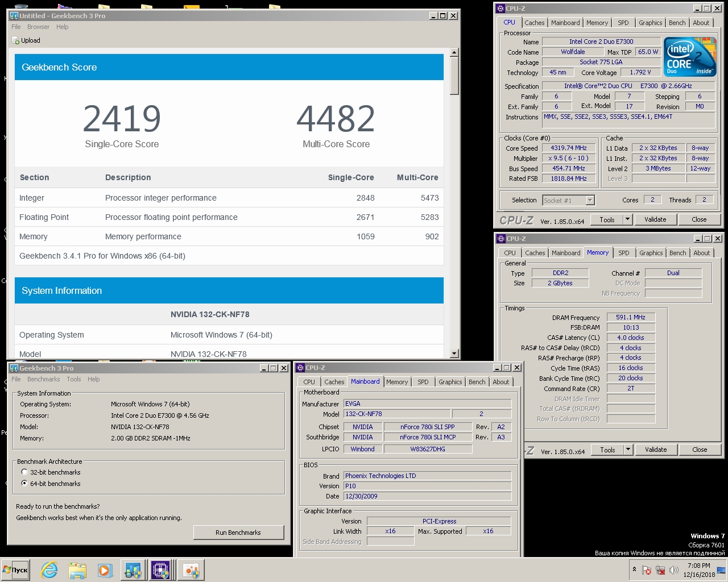Viewport: 728px width, 582px height.
Task: Click FSB:DRAM ratio field 10:13
Action: click(631, 327)
